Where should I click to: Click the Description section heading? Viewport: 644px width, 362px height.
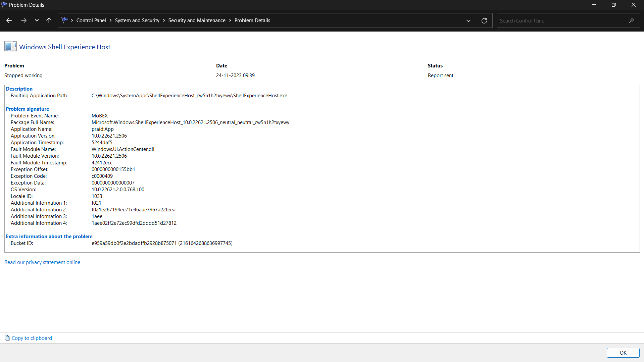[x=19, y=89]
